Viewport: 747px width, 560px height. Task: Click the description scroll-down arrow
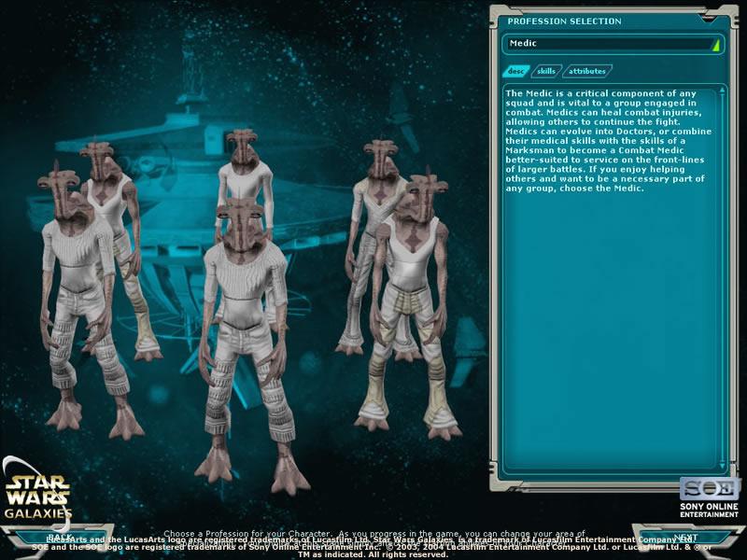(721, 464)
